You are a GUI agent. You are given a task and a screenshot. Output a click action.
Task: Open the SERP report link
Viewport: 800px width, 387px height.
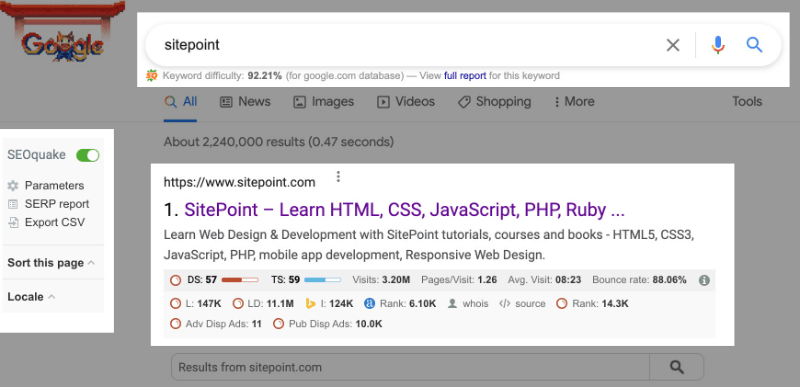(x=57, y=204)
